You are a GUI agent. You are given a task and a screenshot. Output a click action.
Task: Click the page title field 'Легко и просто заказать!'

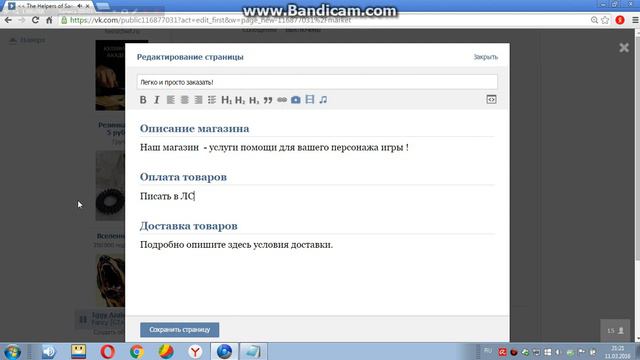[x=317, y=82]
